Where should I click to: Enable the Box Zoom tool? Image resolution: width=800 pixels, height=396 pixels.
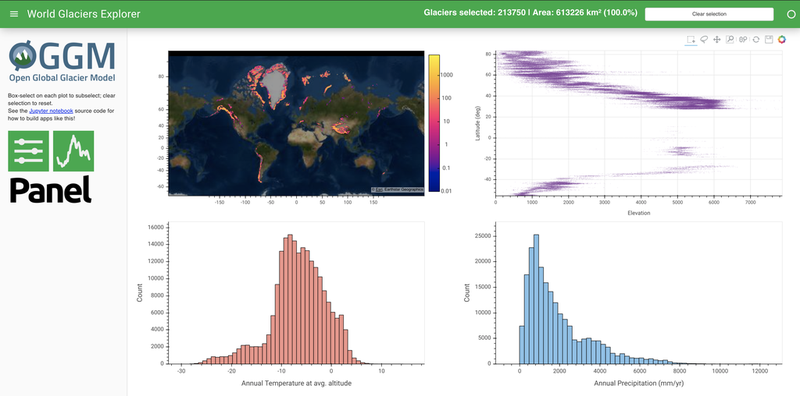[x=730, y=39]
